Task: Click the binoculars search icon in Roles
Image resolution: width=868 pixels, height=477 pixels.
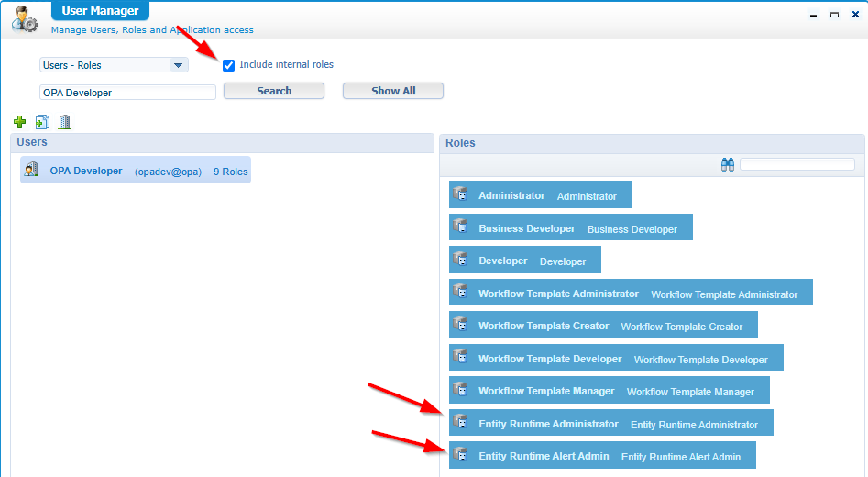Action: point(728,165)
